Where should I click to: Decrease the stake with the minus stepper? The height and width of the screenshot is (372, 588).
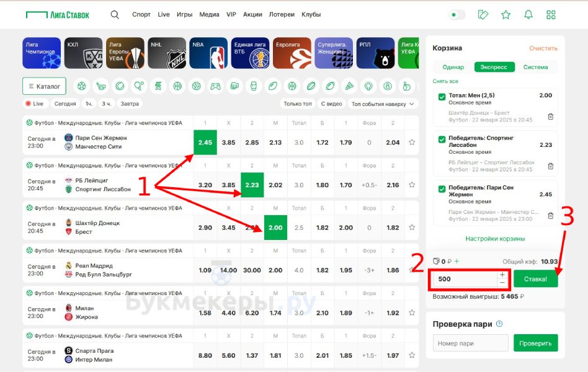(502, 283)
